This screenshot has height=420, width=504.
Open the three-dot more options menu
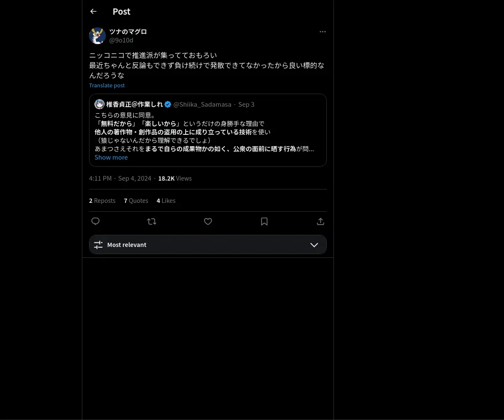(x=323, y=31)
